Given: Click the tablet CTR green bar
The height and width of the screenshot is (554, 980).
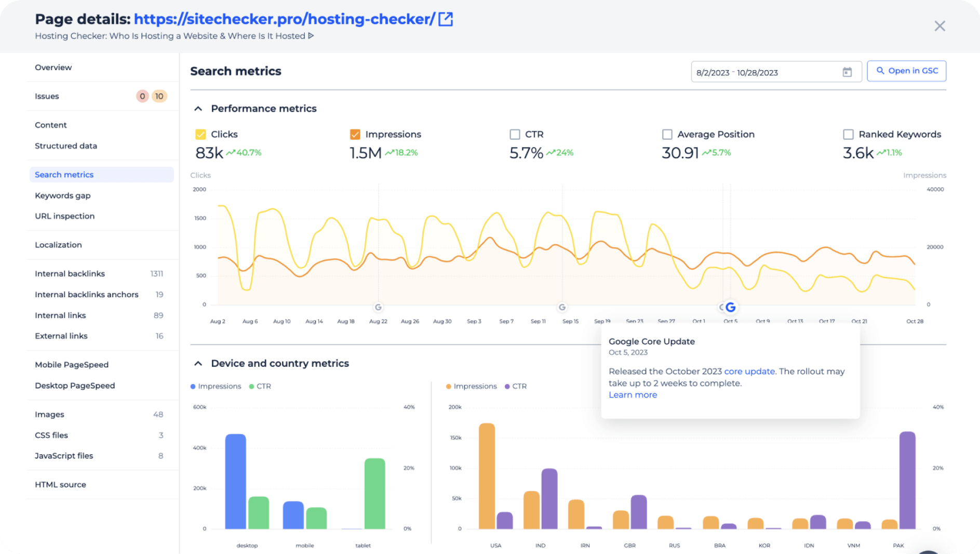Looking at the screenshot, I should coord(374,494).
